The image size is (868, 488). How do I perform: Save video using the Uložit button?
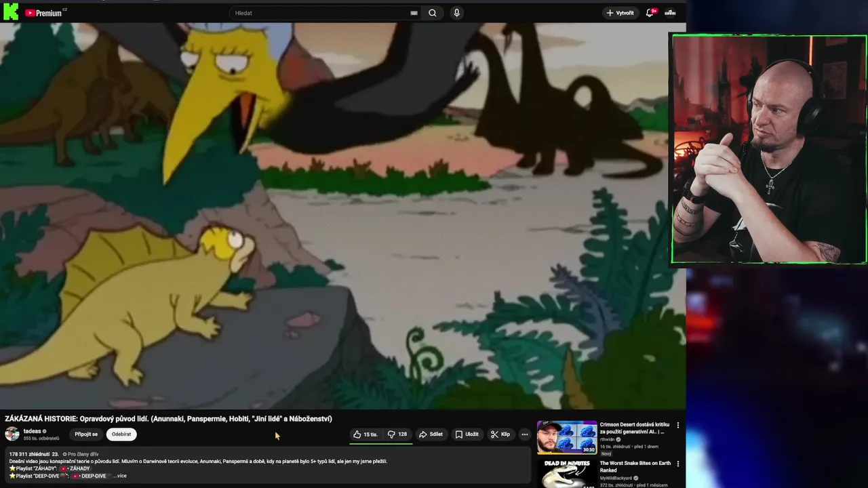467,434
